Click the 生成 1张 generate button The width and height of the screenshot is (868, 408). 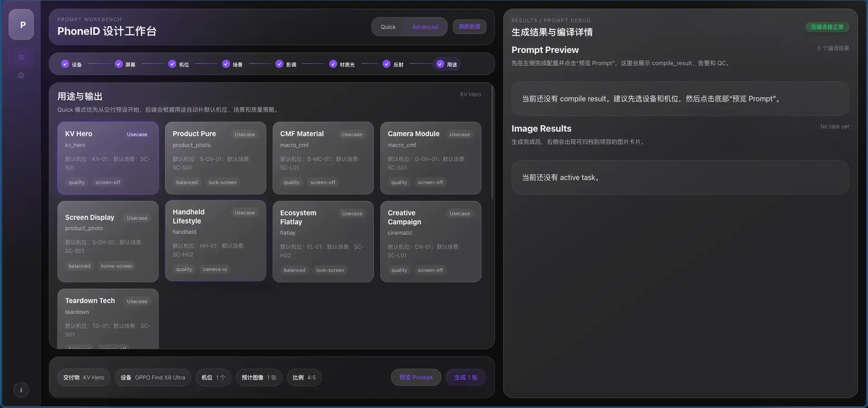[466, 377]
